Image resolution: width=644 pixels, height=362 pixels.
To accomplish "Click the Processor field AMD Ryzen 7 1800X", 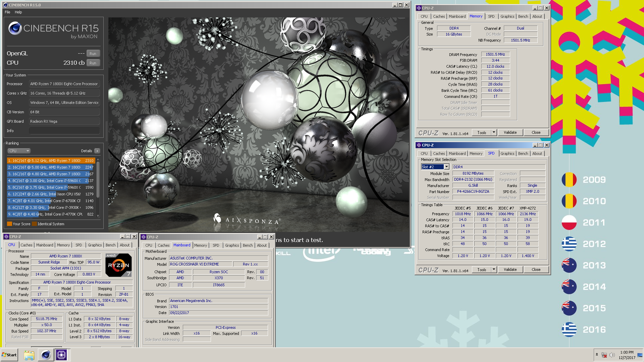I will [64, 84].
